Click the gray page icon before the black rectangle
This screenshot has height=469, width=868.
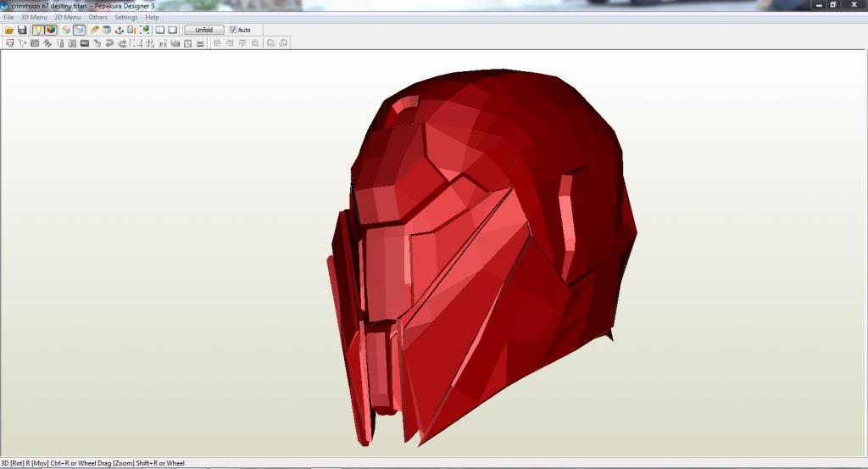point(72,43)
